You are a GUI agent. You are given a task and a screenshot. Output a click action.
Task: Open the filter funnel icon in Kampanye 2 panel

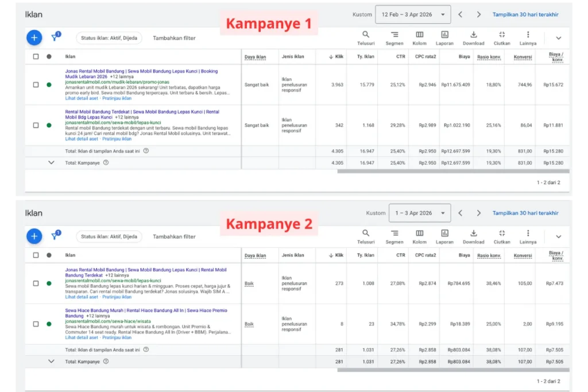click(x=55, y=236)
